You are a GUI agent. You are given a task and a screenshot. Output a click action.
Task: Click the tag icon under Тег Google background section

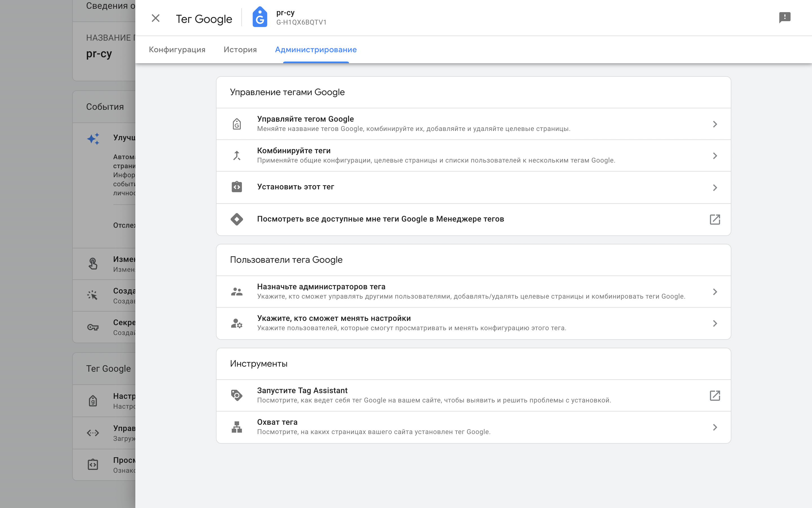[93, 400]
